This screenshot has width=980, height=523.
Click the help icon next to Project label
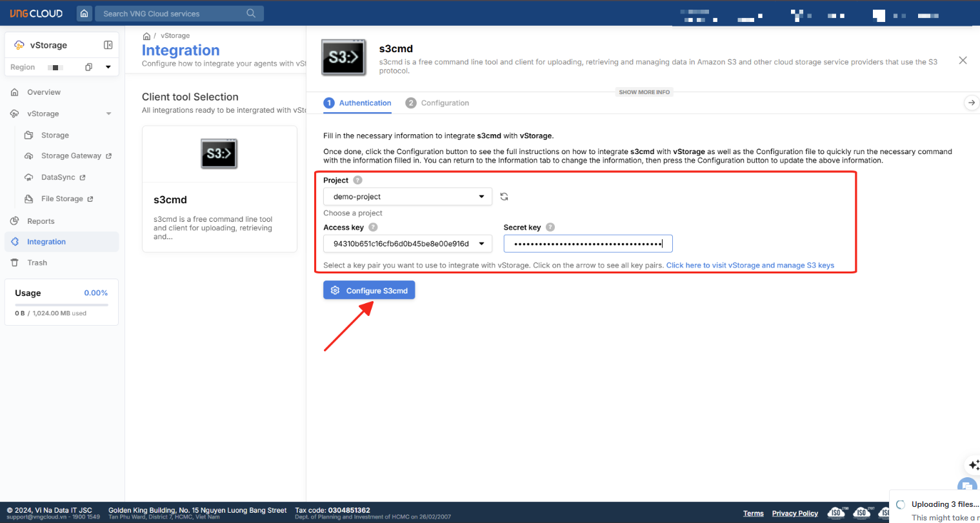[357, 181]
